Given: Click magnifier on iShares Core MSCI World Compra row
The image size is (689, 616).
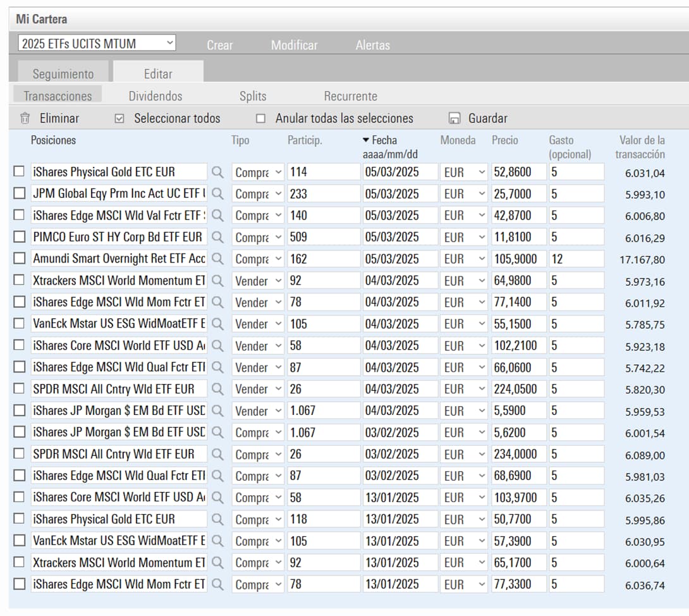Looking at the screenshot, I should click(x=217, y=497).
